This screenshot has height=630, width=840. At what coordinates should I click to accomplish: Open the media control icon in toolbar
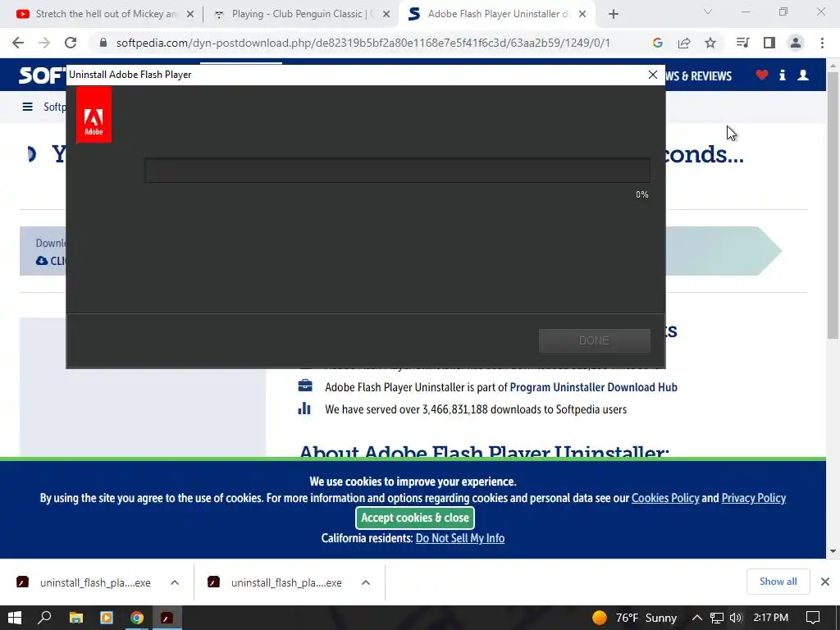coord(742,43)
